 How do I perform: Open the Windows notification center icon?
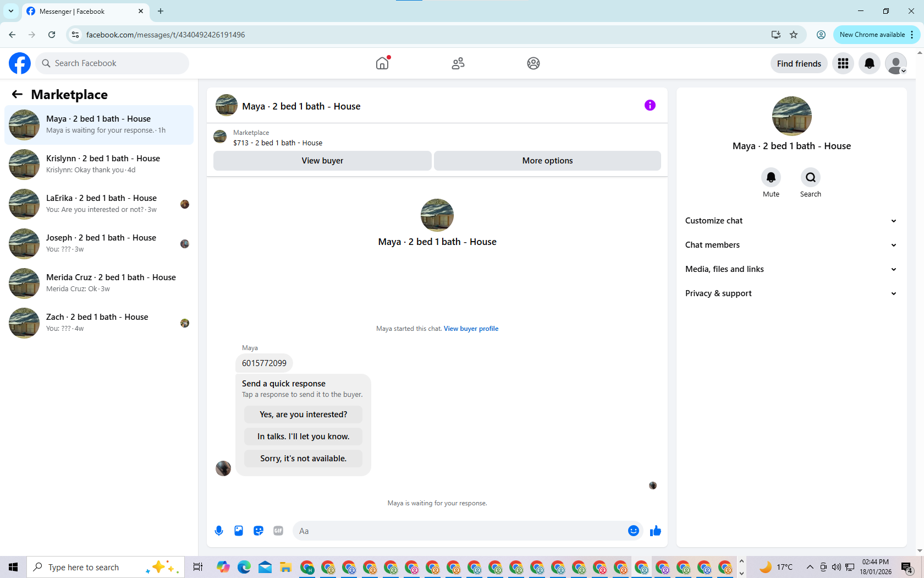click(908, 567)
